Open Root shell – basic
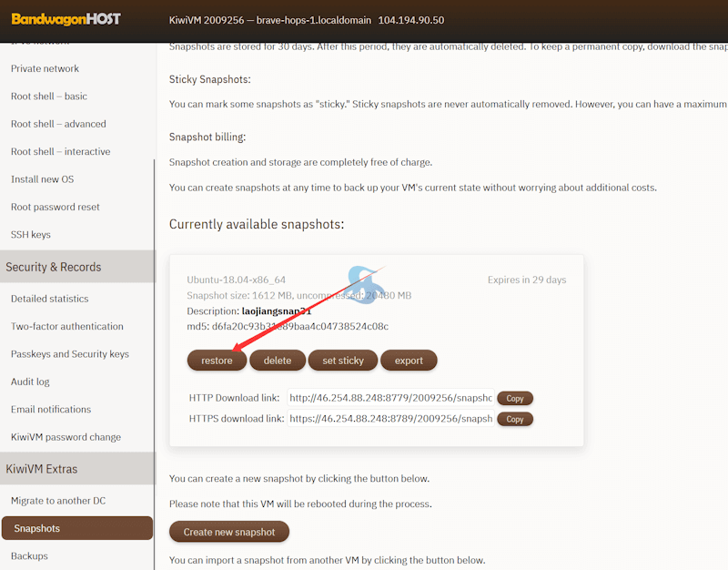This screenshot has width=728, height=570. (x=49, y=97)
